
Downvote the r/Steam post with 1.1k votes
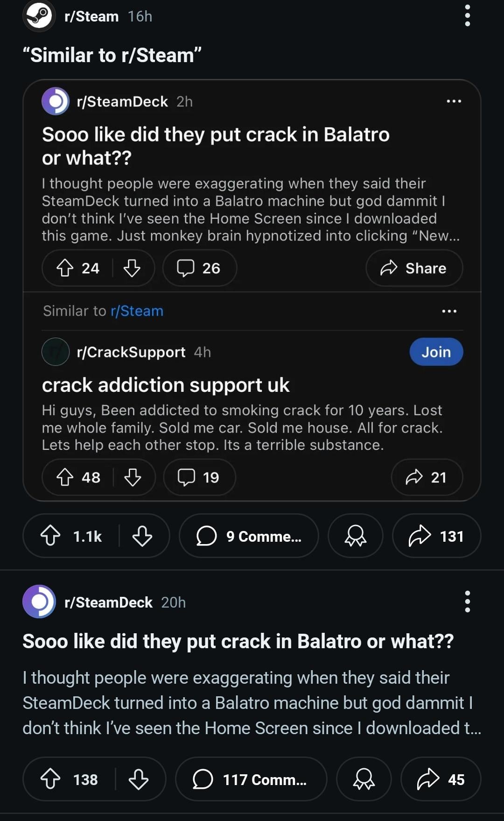point(142,536)
